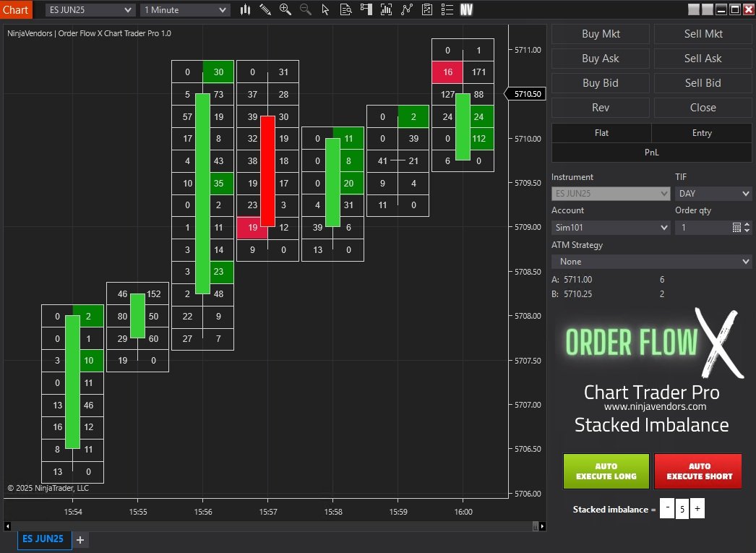
Task: Click the Chart window menu label
Action: point(16,9)
